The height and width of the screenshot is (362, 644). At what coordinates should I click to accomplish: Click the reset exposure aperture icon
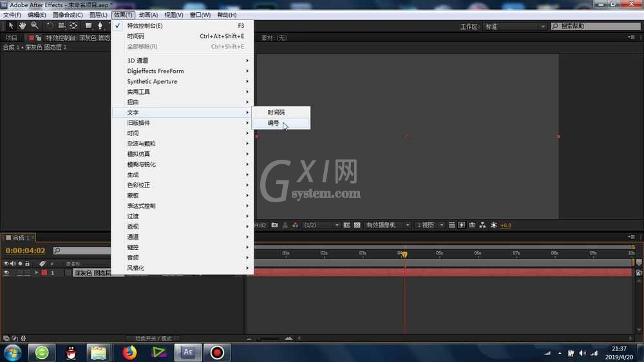[494, 225]
